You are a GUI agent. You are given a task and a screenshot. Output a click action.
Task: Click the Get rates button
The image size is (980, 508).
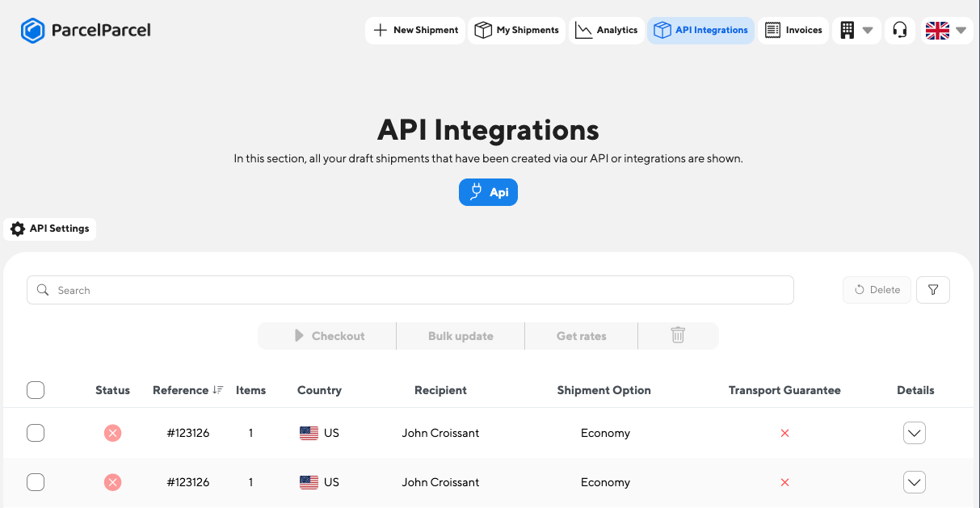click(581, 336)
